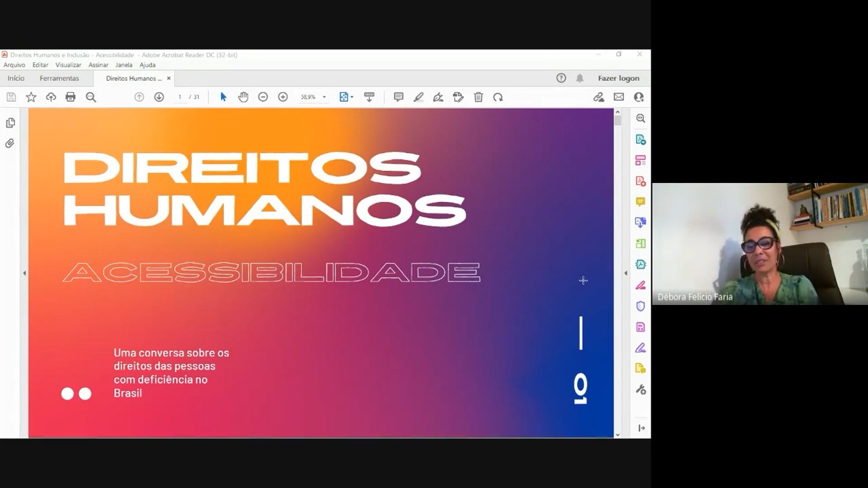Screen dimensions: 868x488
Task: Click the upload to cloud icon
Action: pos(51,97)
